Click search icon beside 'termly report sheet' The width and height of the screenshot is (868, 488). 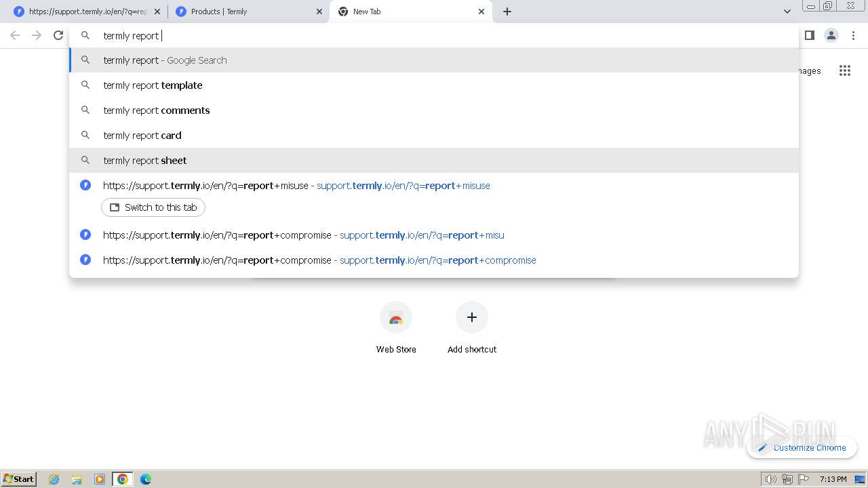85,161
